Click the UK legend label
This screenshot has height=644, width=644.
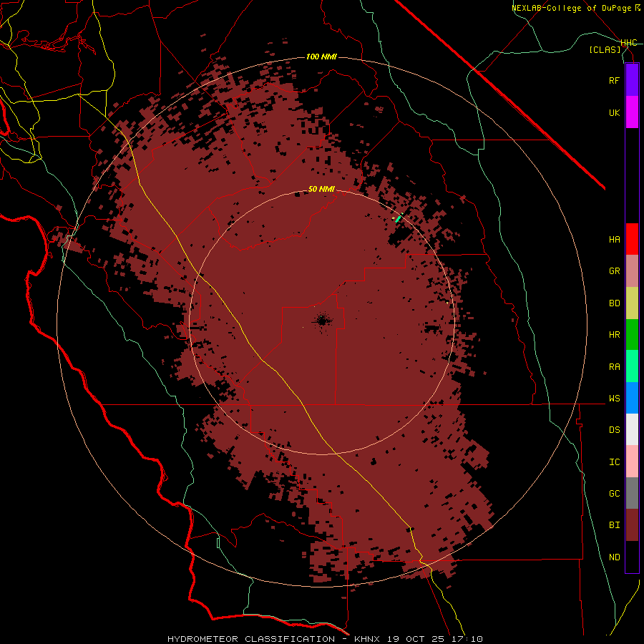(x=614, y=113)
